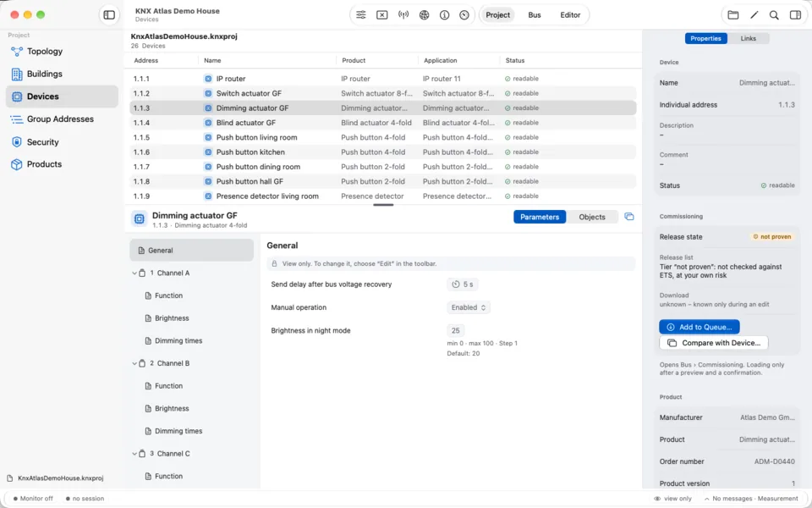The height and width of the screenshot is (508, 812).
Task: Click the Individual address 1.1.3 value
Action: (x=786, y=105)
